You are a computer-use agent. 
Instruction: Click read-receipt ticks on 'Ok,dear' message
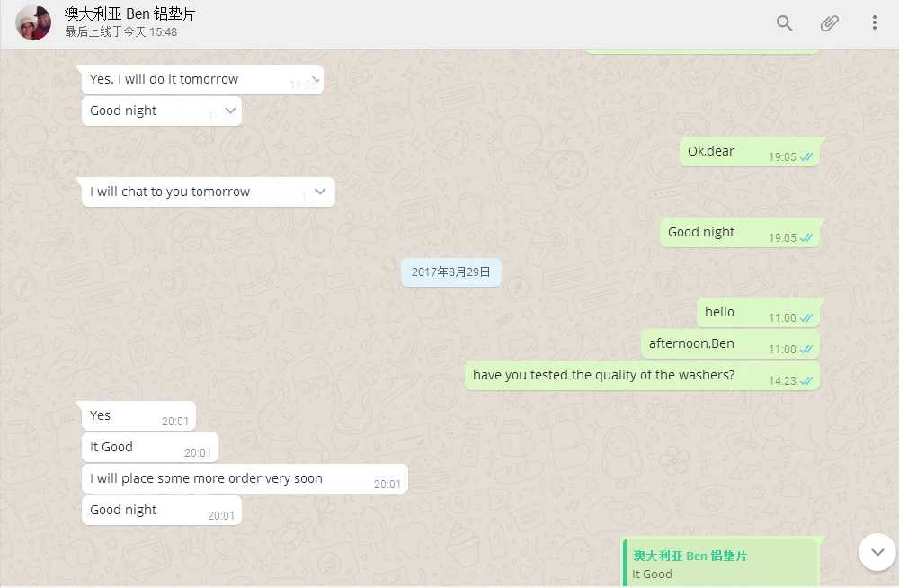coord(806,156)
